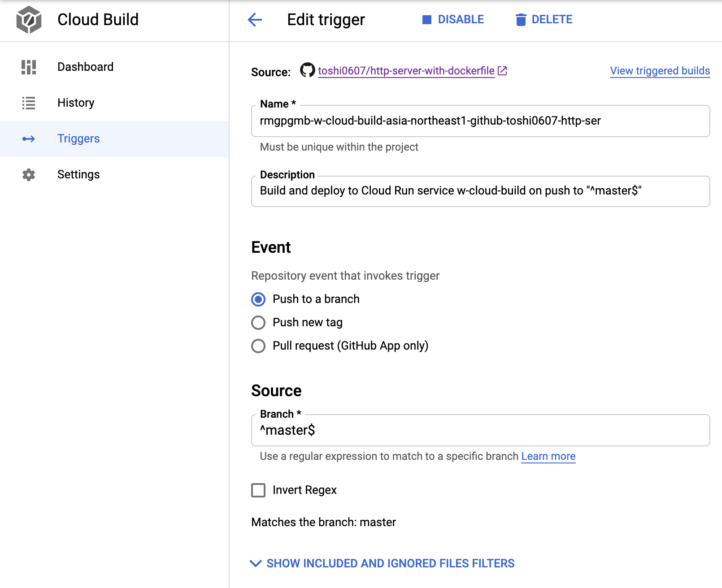Click the Edit trigger heading
This screenshot has height=588, width=722.
326,20
